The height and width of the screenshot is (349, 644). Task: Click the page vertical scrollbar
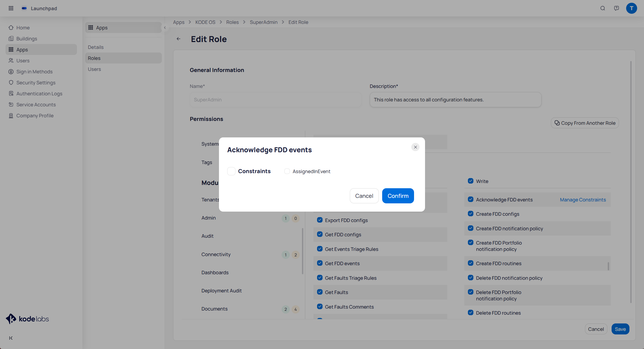pos(631,182)
